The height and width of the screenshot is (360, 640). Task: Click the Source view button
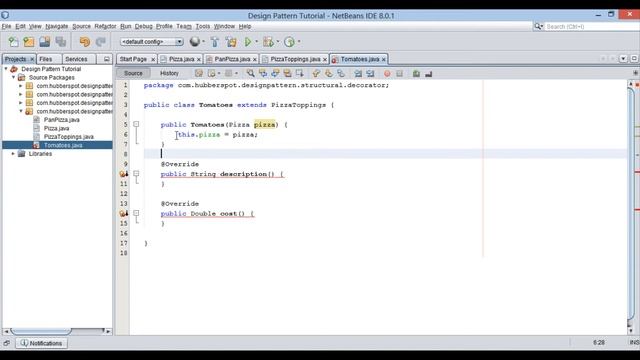click(133, 73)
